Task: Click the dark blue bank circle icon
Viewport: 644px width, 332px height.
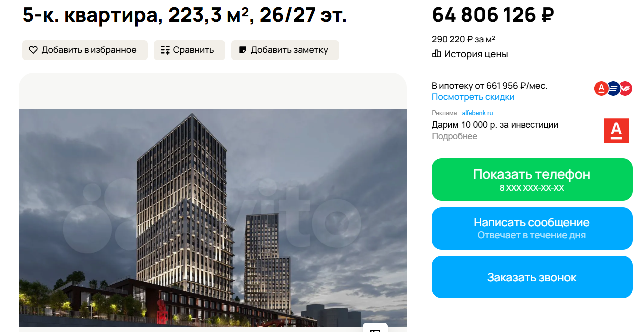Action: [x=614, y=88]
